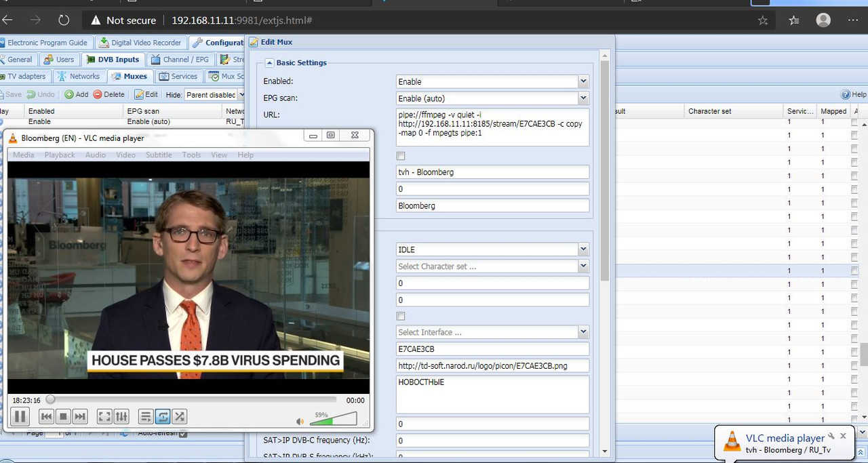Collapse the Basic Settings section
Viewport: 868px width, 463px height.
tap(269, 62)
